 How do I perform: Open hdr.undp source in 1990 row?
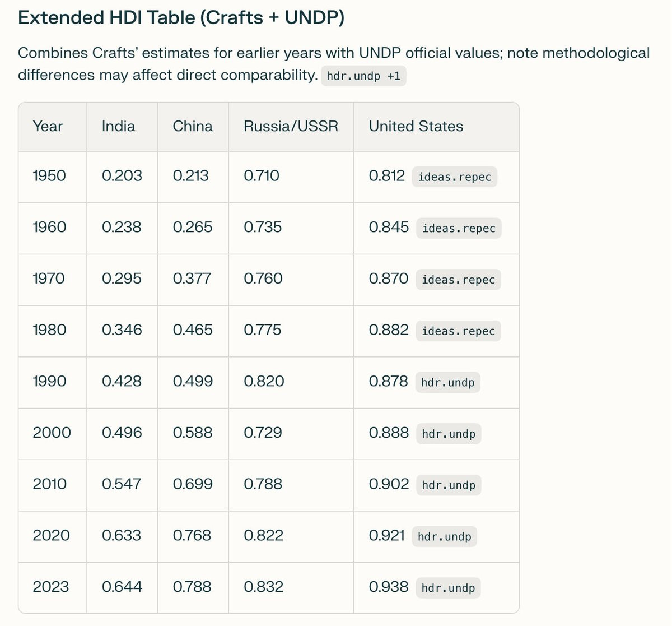pos(447,383)
